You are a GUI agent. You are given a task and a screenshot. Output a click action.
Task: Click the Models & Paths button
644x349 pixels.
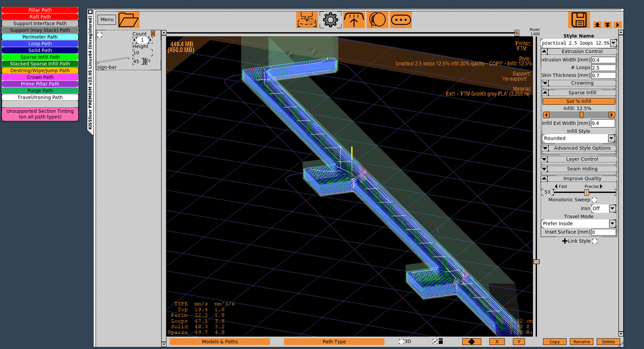219,341
